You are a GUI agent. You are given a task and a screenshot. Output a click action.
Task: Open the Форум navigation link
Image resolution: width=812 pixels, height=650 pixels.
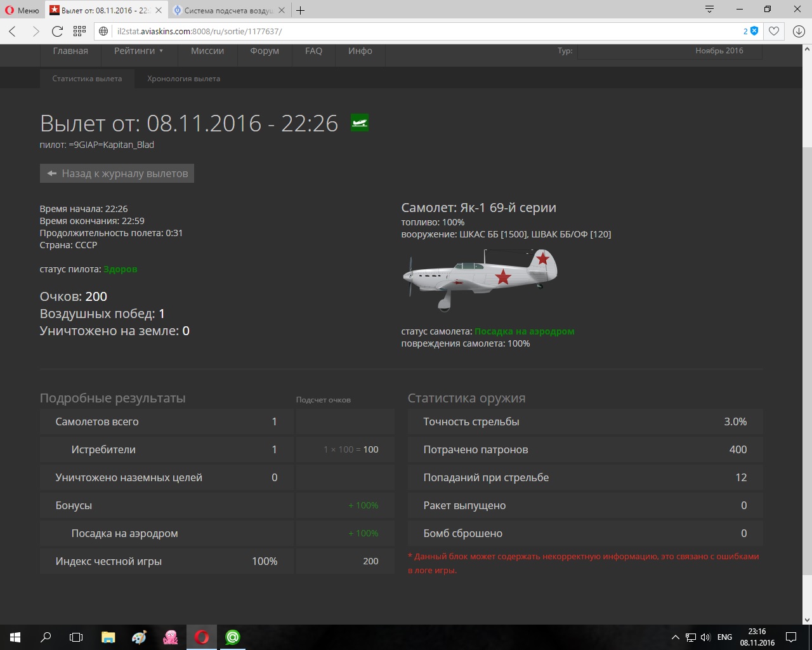click(265, 51)
